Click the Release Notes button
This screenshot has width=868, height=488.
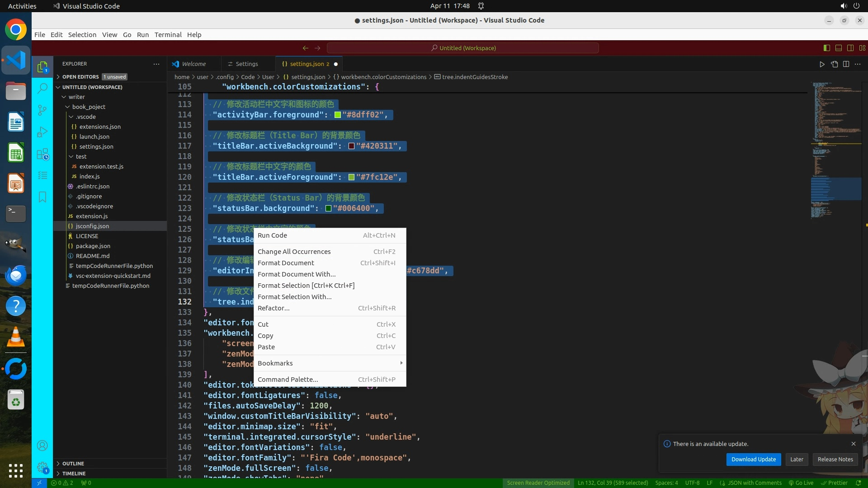click(835, 459)
